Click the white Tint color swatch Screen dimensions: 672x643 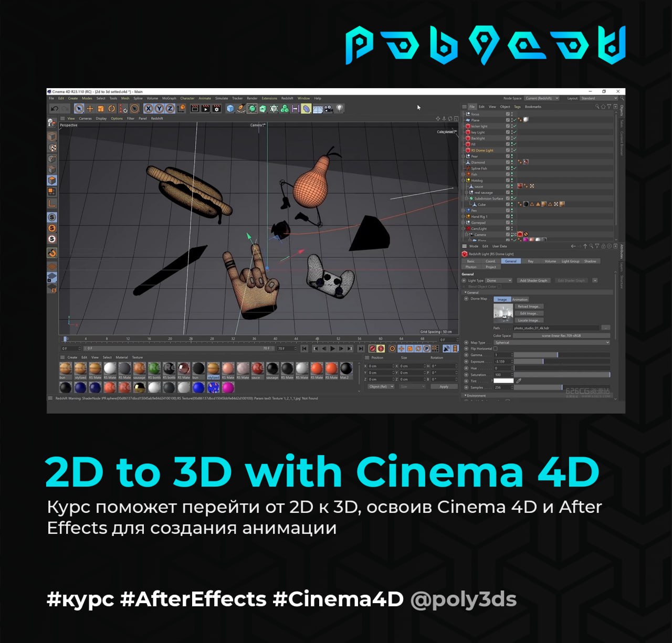pyautogui.click(x=503, y=381)
